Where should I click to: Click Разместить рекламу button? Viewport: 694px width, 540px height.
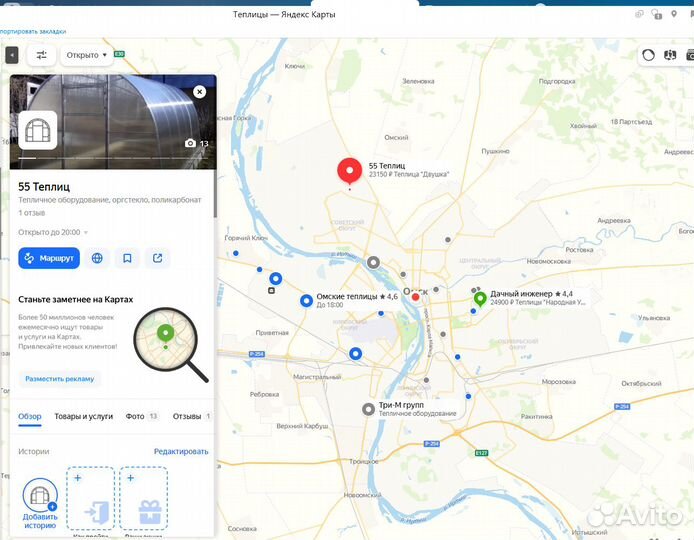pos(60,379)
